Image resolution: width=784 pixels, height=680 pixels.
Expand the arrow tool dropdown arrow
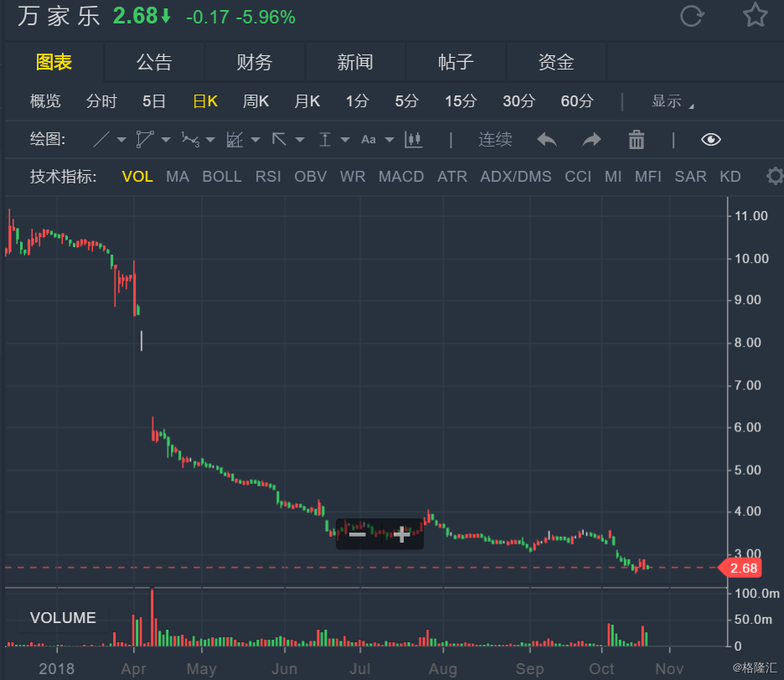(x=300, y=140)
